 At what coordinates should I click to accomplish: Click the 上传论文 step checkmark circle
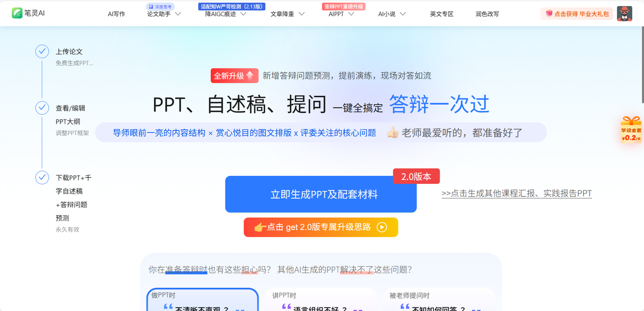(x=42, y=51)
